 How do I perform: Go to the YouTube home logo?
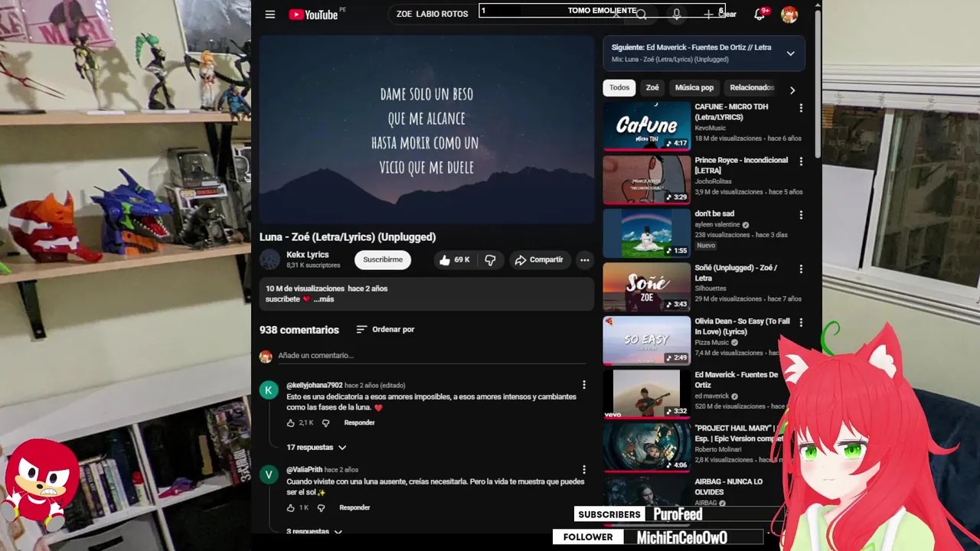click(x=313, y=14)
